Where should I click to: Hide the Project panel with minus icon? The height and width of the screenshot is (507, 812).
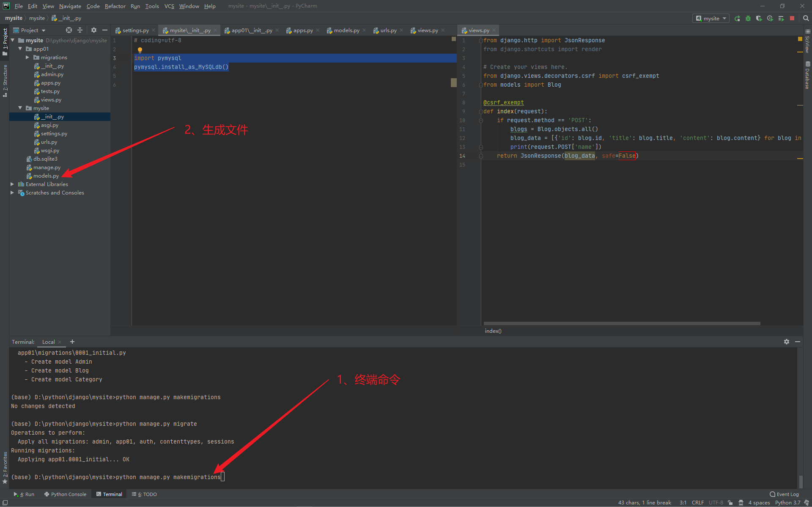(x=105, y=30)
